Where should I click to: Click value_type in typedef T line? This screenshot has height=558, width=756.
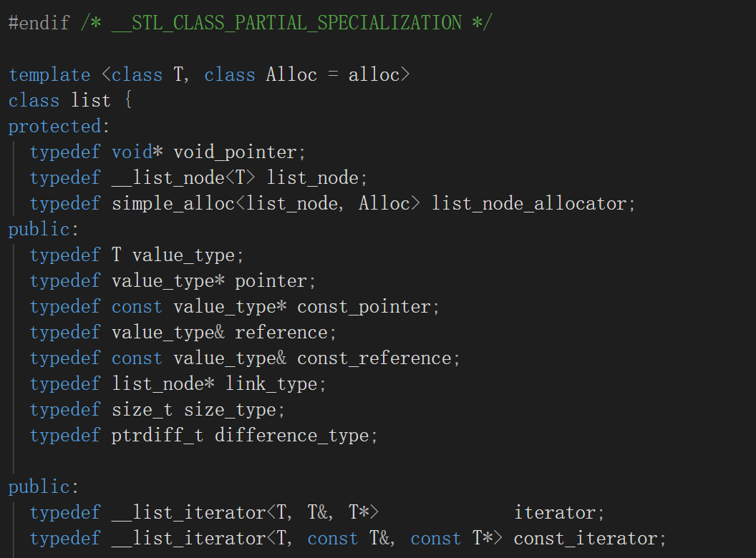[x=183, y=255]
